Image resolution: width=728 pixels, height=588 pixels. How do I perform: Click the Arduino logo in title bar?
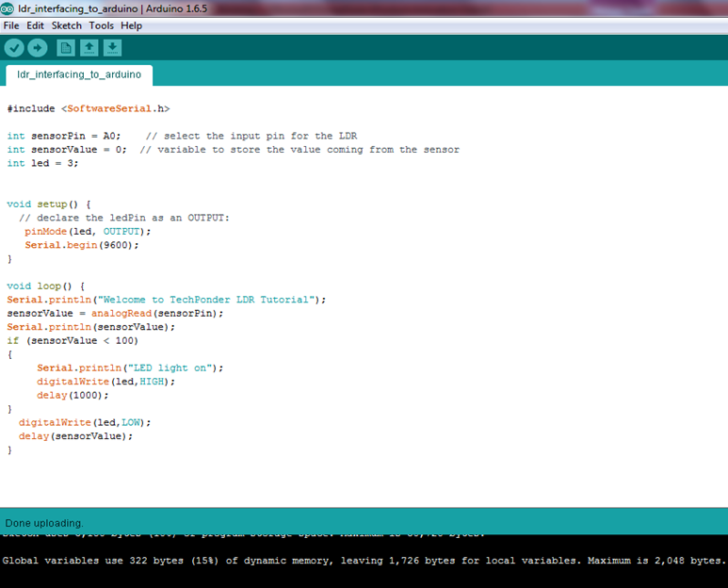7,8
